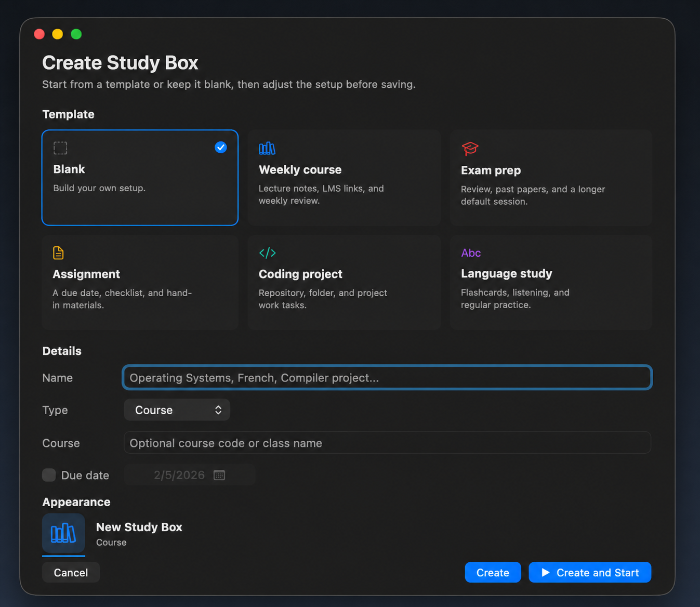
Task: Click the 'Details' section heading
Action: 62,351
